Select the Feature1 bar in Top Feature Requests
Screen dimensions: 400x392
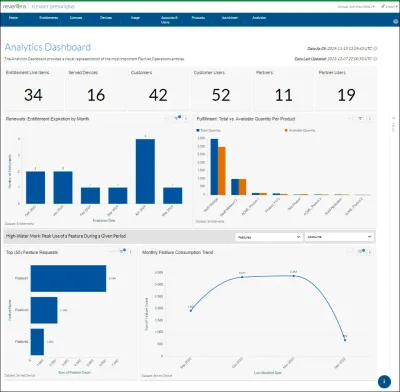(x=68, y=278)
